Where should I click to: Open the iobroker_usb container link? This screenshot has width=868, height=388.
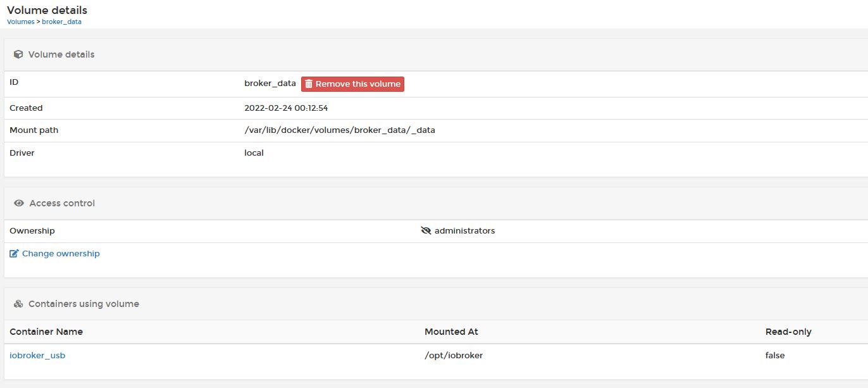pos(37,356)
